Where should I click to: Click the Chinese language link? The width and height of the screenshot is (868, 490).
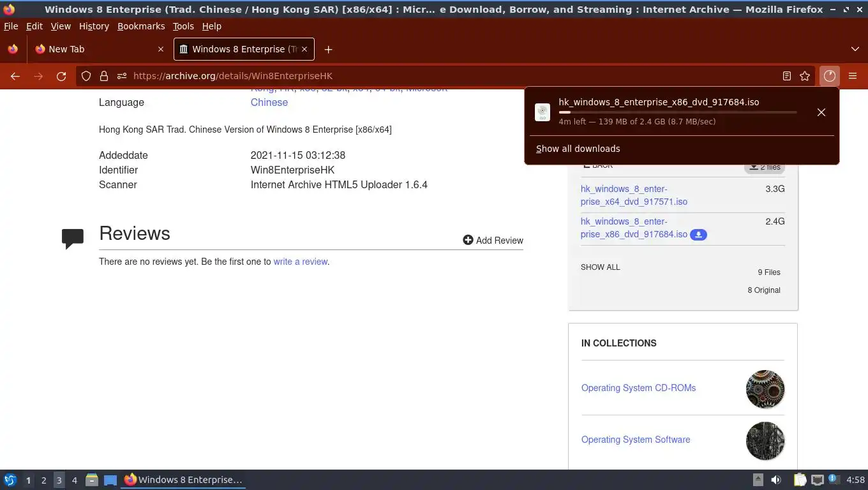click(269, 102)
